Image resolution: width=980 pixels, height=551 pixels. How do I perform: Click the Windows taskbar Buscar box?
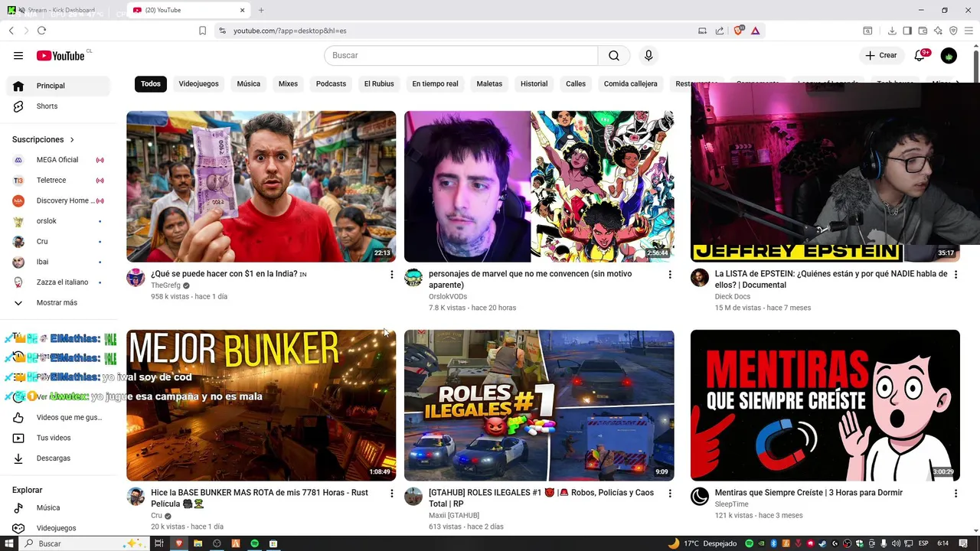[x=84, y=543]
